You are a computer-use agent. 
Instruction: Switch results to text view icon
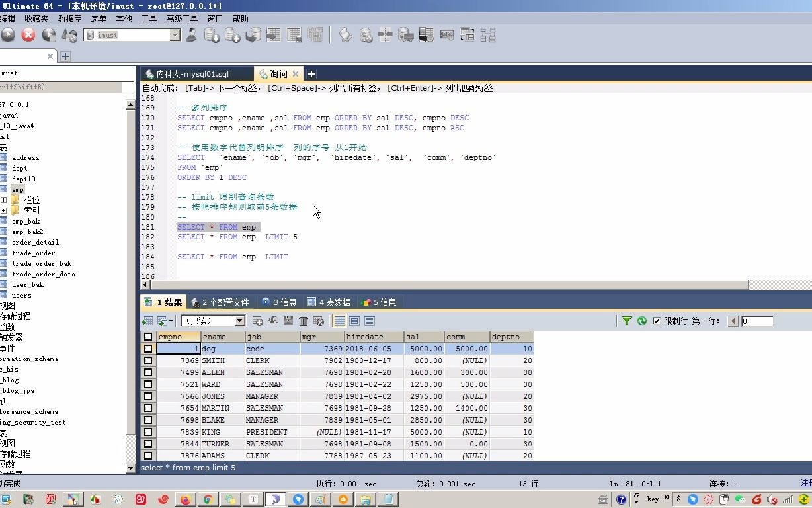pyautogui.click(x=370, y=321)
